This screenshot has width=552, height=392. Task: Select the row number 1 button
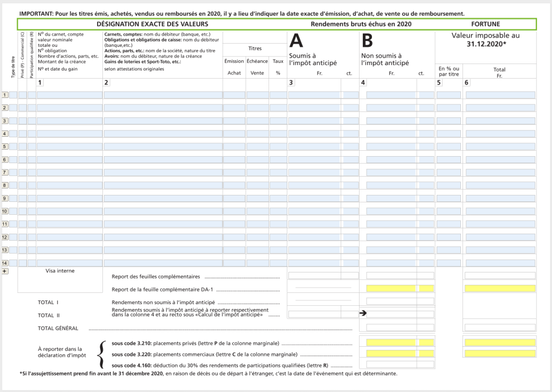pyautogui.click(x=5, y=95)
